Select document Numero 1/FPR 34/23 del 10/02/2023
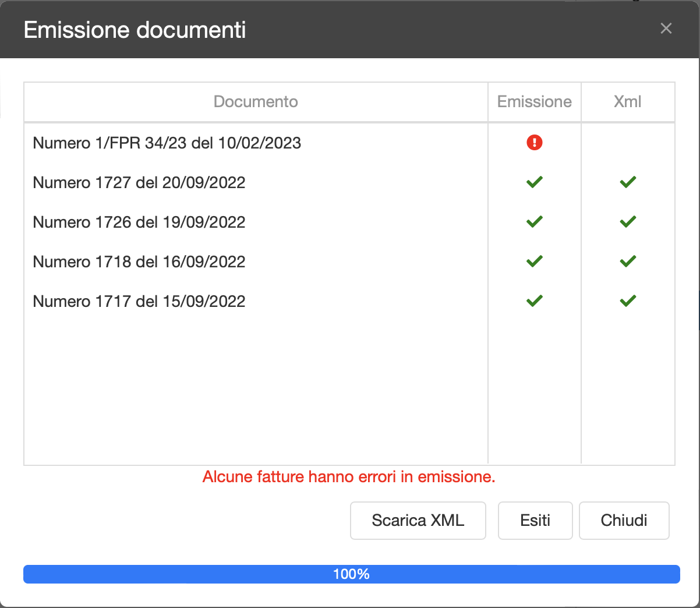 click(x=167, y=143)
